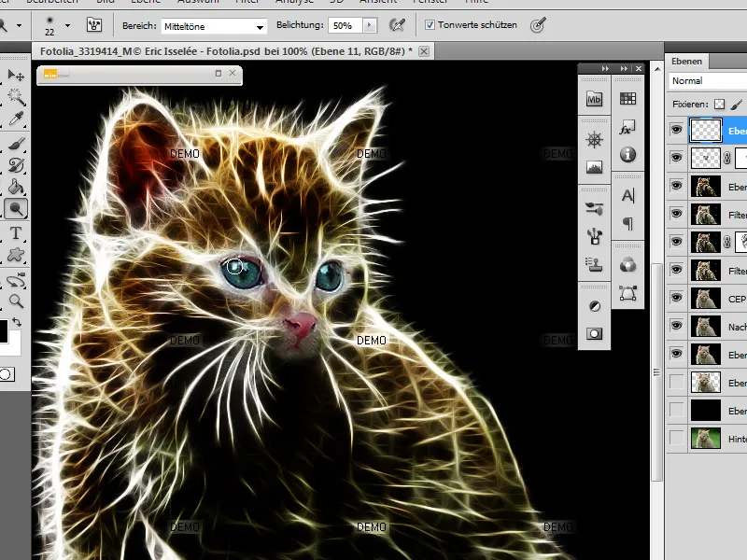Click layer mask link on second layer
This screenshot has height=560, width=747.
point(727,158)
